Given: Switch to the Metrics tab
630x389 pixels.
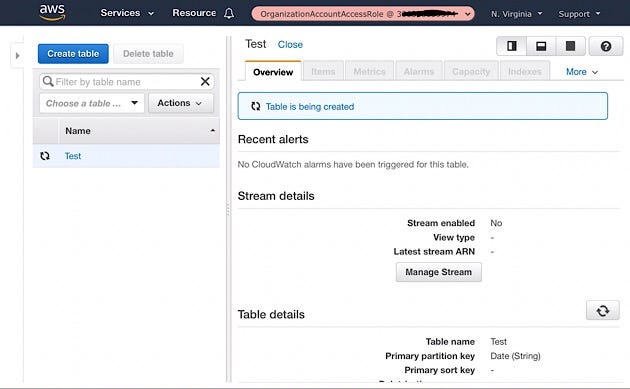Looking at the screenshot, I should click(x=369, y=72).
